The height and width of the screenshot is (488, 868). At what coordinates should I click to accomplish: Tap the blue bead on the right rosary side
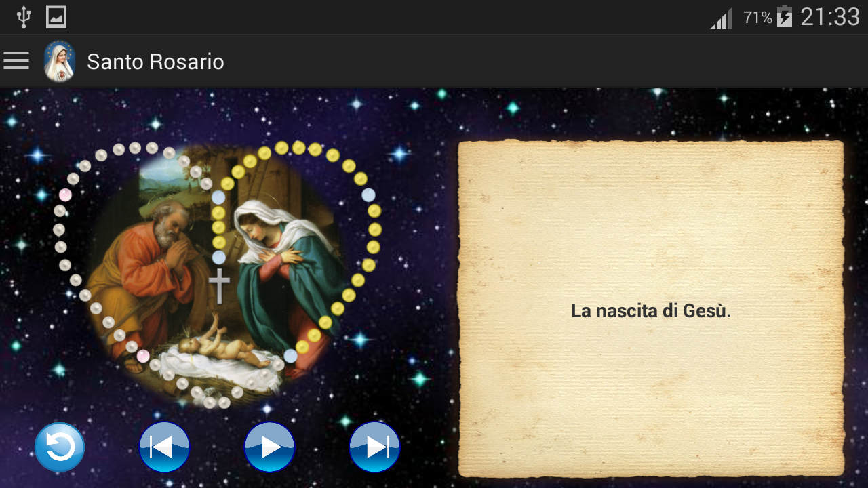pos(368,195)
